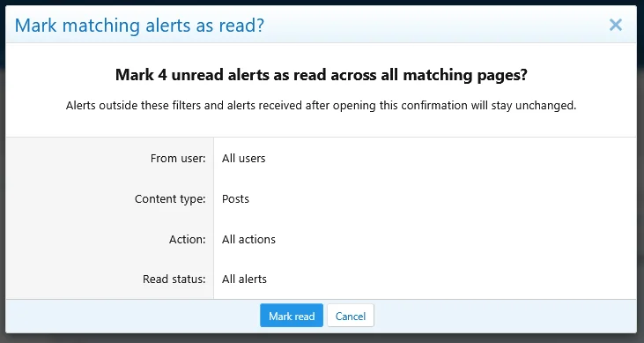Click the explanation text about unchanged alerts
This screenshot has height=343, width=644.
point(322,106)
